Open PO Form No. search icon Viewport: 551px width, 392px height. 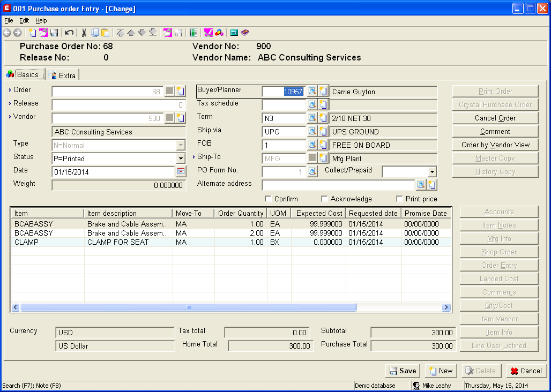click(312, 171)
